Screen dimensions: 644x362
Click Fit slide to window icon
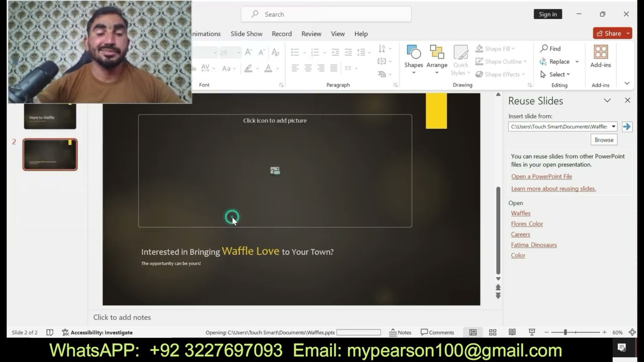point(632,332)
